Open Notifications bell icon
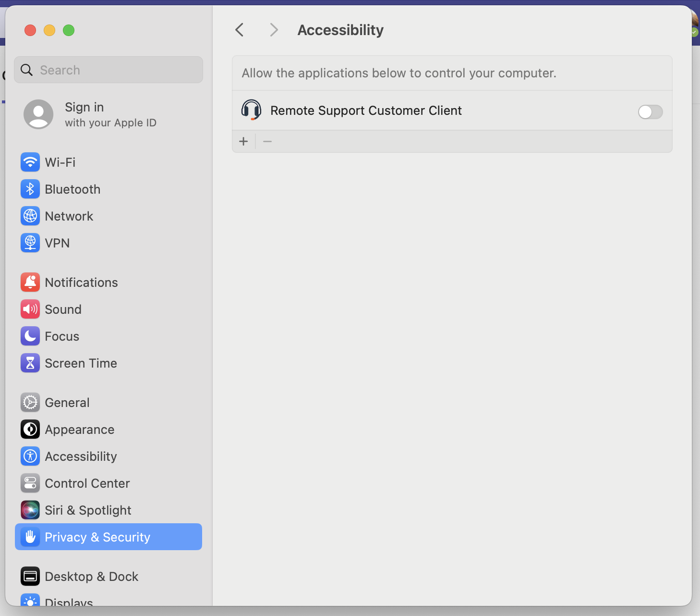 [x=30, y=283]
